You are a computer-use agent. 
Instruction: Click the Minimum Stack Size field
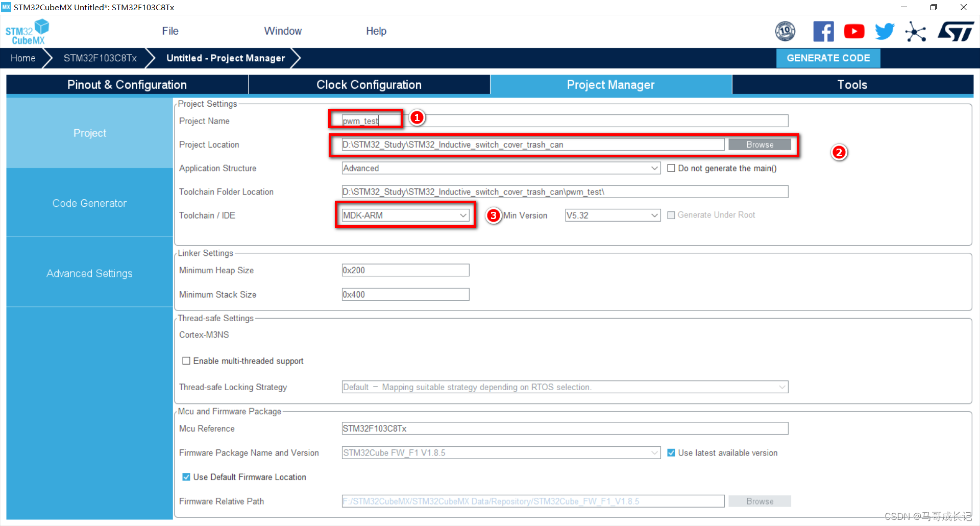[405, 294]
